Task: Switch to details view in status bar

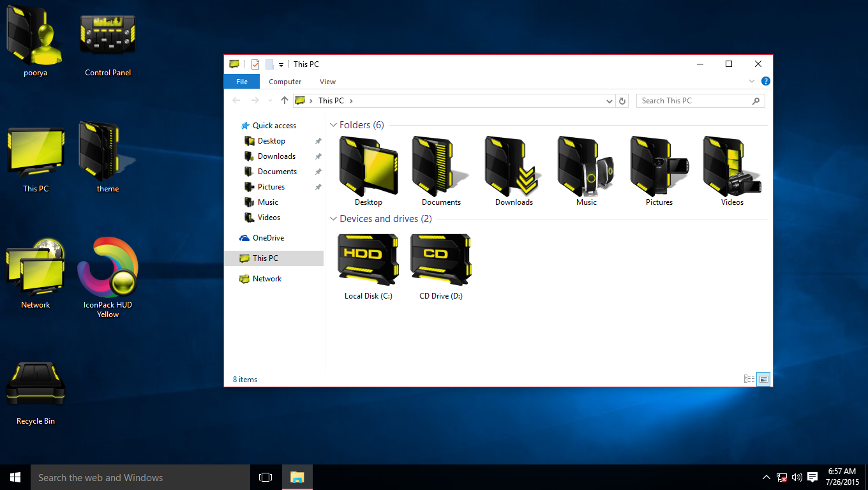Action: (749, 378)
